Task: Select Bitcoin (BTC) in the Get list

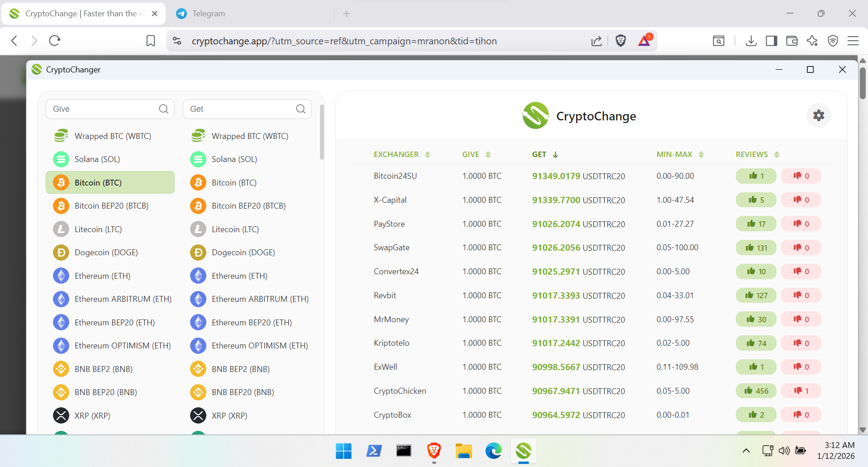Action: (247, 182)
